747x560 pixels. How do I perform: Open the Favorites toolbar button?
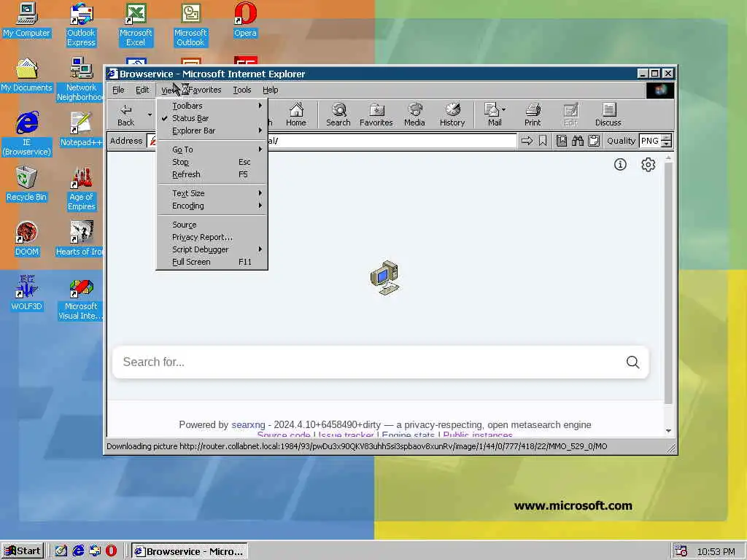tap(376, 114)
